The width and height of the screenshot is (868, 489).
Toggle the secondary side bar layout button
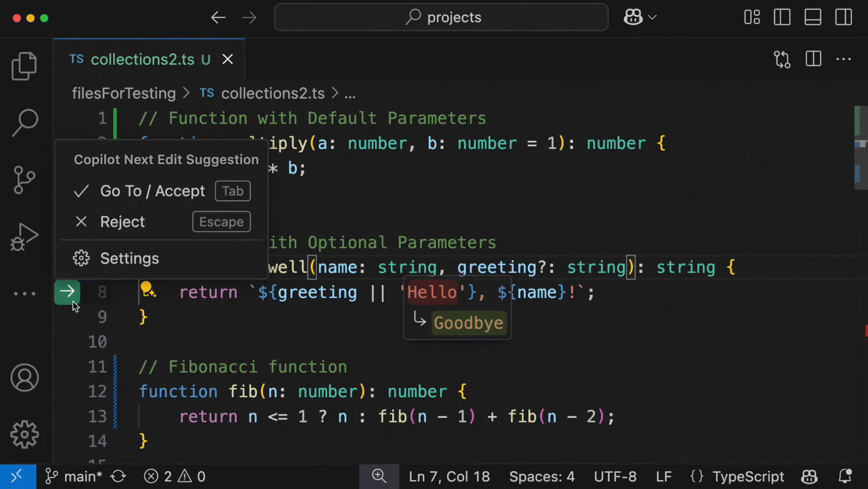pyautogui.click(x=843, y=17)
